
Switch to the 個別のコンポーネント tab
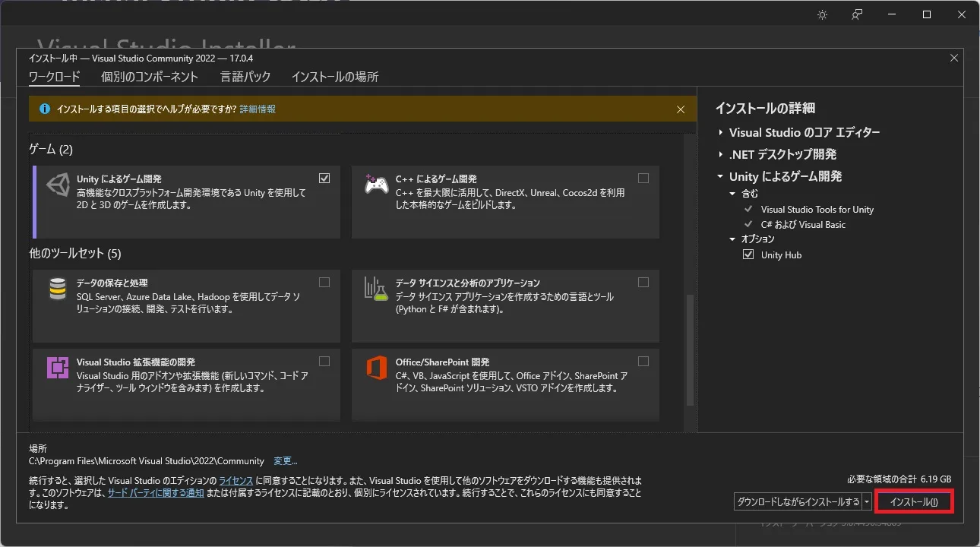pos(149,76)
